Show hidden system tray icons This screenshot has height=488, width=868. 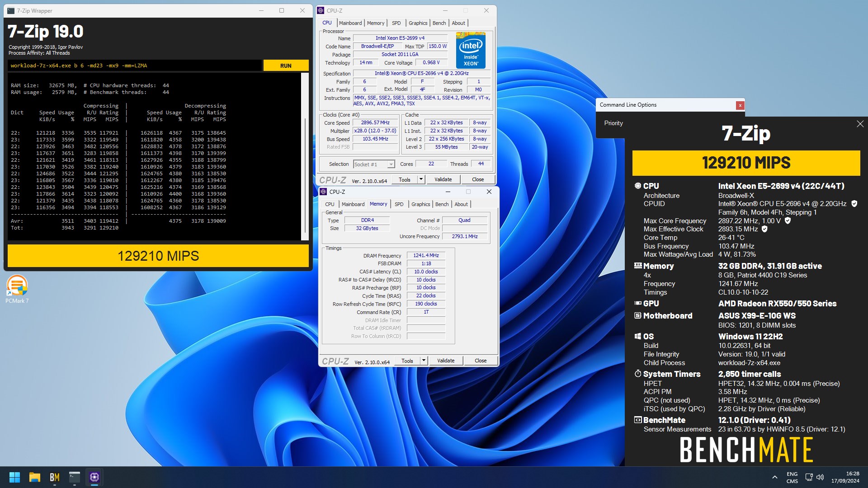[x=775, y=477]
